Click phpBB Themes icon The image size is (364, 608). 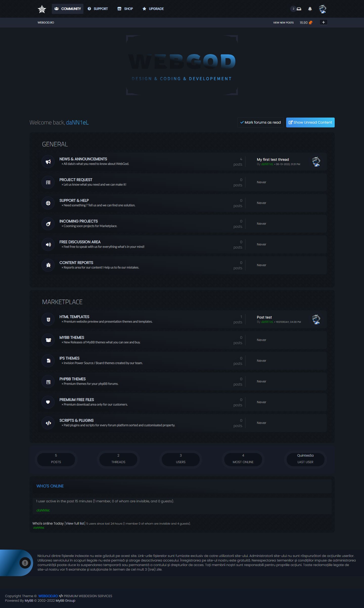[x=48, y=381]
